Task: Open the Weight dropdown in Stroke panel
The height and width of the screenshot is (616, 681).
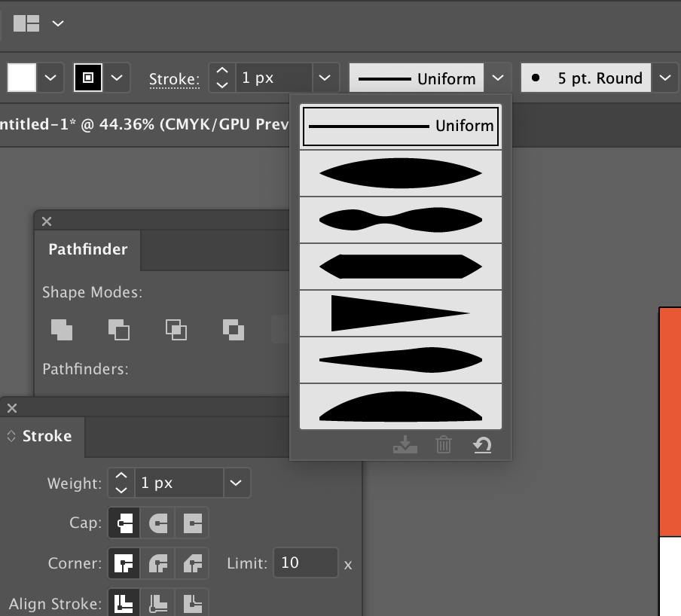Action: click(237, 483)
